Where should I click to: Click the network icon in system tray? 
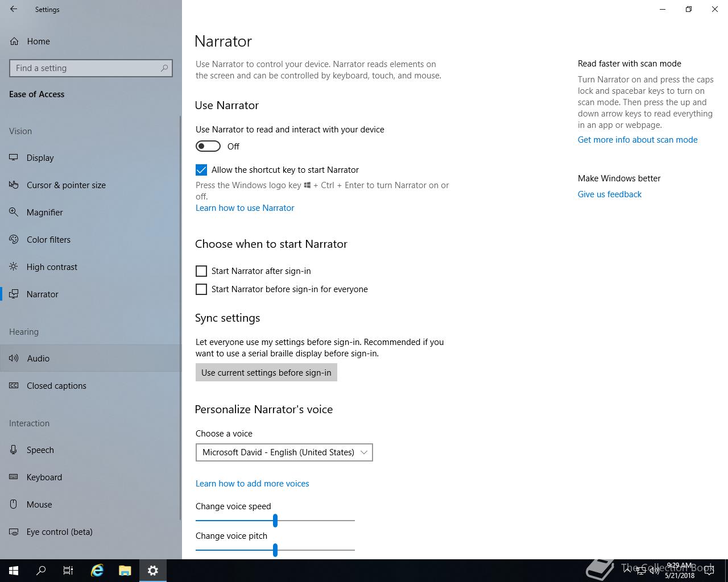[642, 571]
